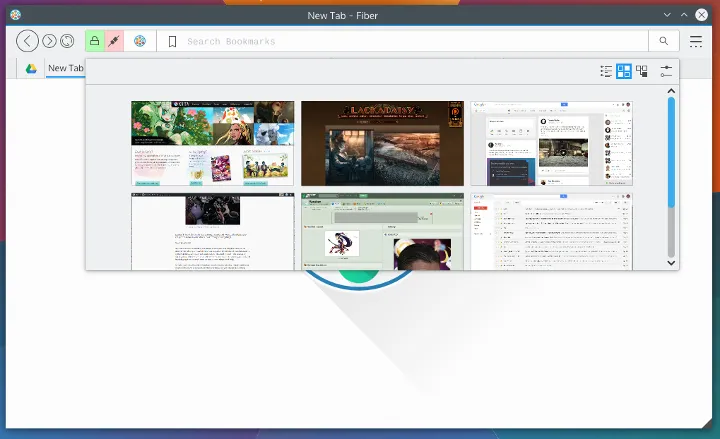Image resolution: width=720 pixels, height=439 pixels.
Task: Open bookmark panel settings sliders icon
Action: [x=666, y=71]
